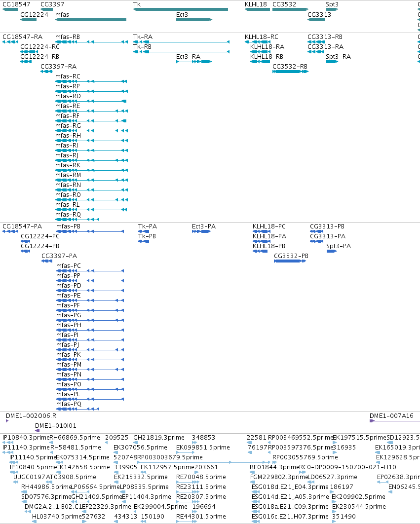Click clone DME1-010I01

228,431
